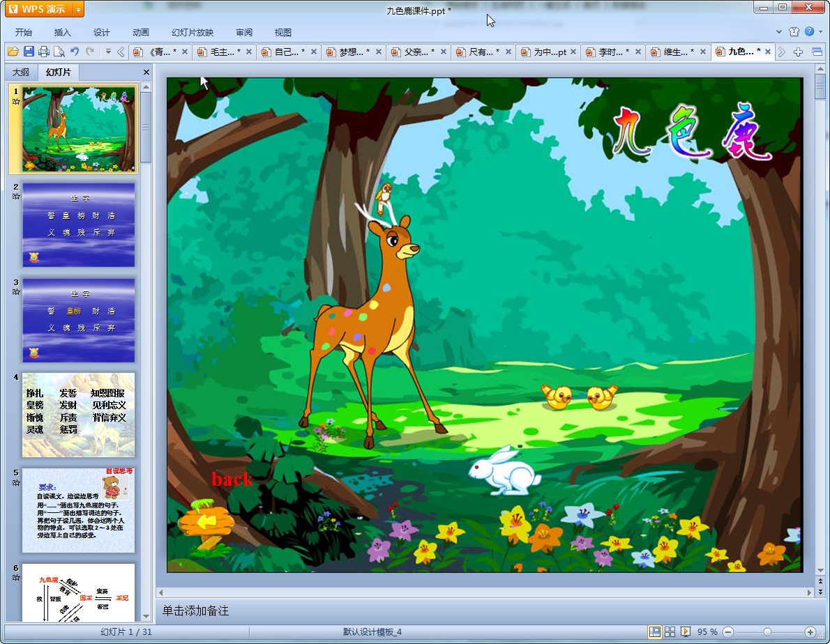The width and height of the screenshot is (830, 644).
Task: Open the 视图 ribbon tab
Action: click(x=282, y=32)
